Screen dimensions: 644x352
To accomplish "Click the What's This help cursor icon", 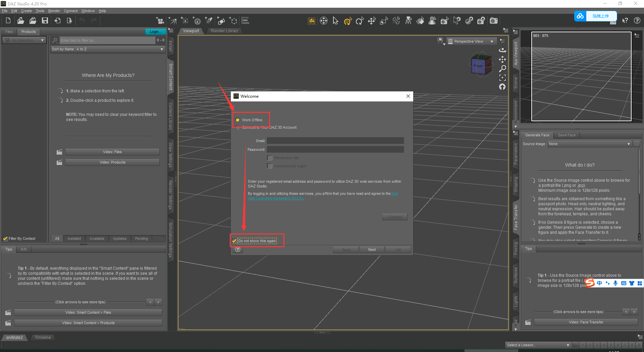I will point(625,20).
